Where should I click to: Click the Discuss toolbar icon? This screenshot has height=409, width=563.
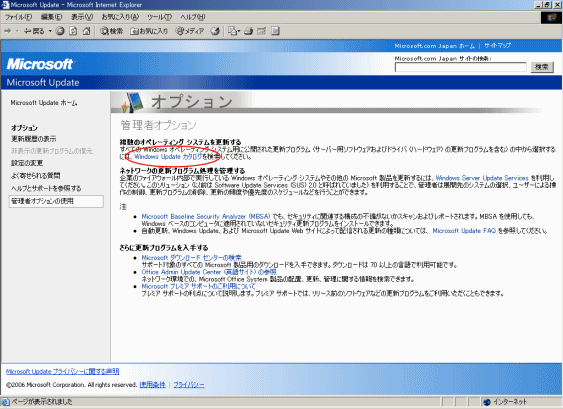tap(275, 31)
